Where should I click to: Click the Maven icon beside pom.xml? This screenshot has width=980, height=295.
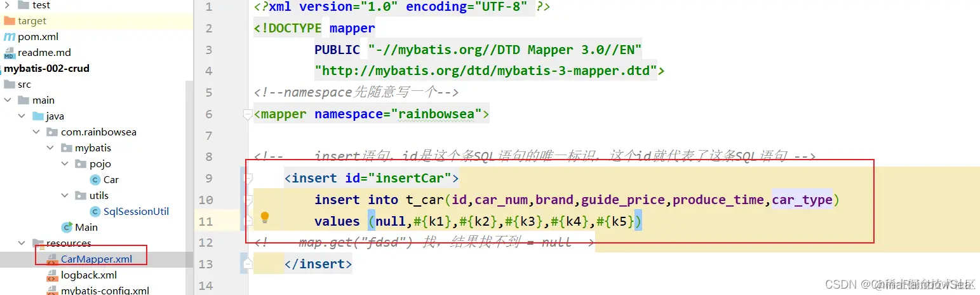point(9,37)
